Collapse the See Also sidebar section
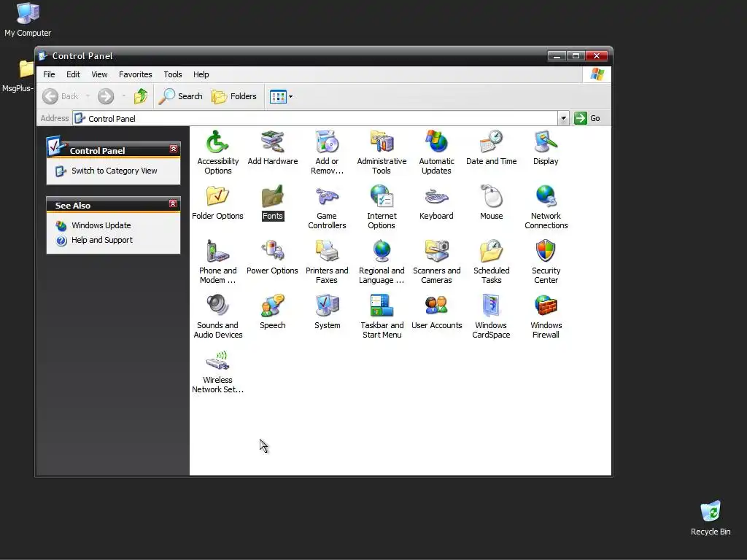The height and width of the screenshot is (560, 747). (173, 204)
